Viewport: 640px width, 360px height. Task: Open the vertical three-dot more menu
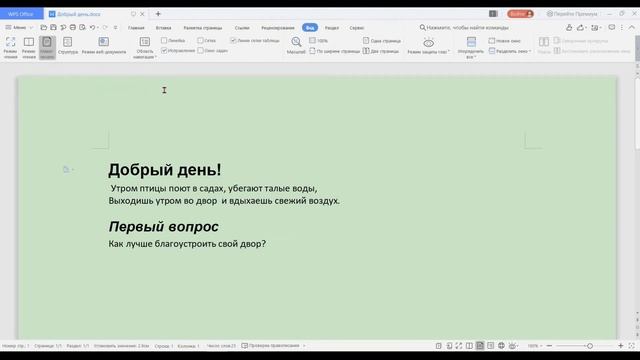[622, 27]
